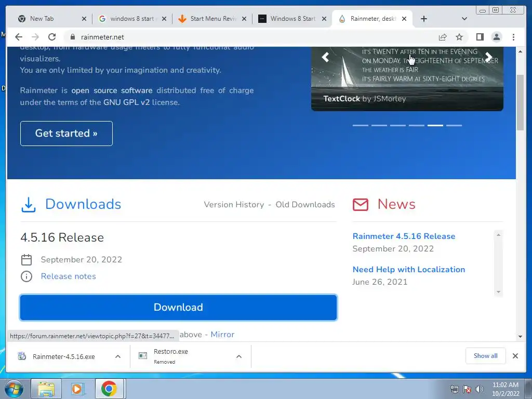This screenshot has width=532, height=399.
Task: Switch to the Start Menu Reviver tab
Action: [213, 19]
